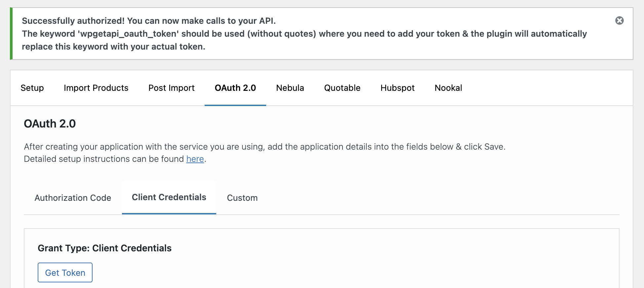644x288 pixels.
Task: Switch to the Import Products tab
Action: click(96, 88)
